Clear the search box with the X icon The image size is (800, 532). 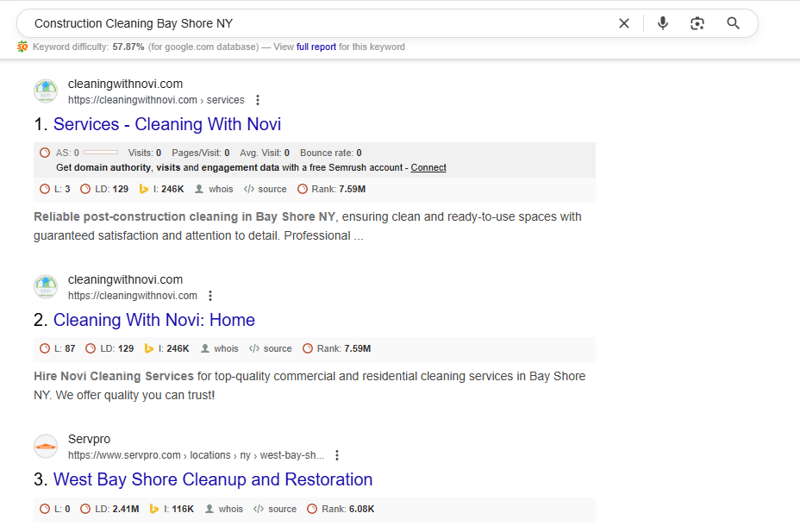point(624,23)
